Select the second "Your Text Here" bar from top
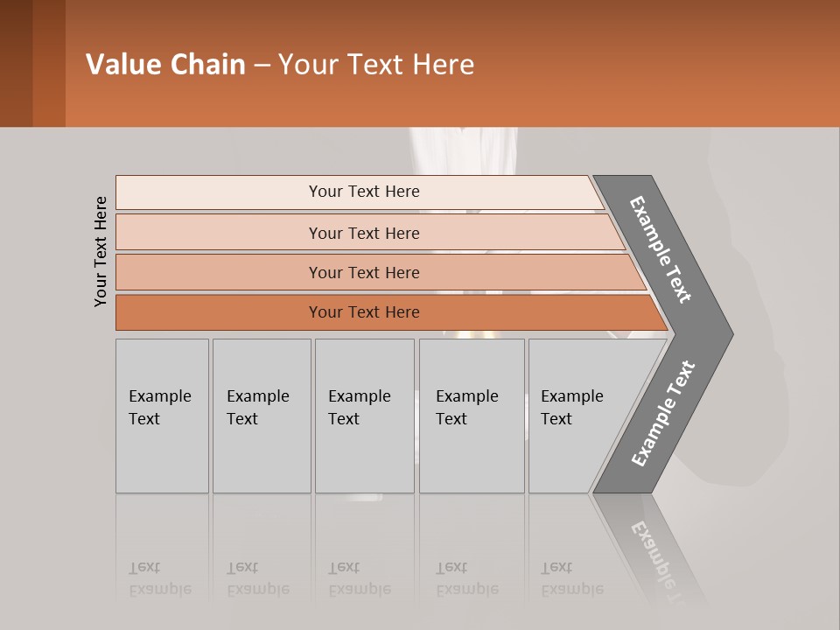Screen dimensions: 840x630 point(364,233)
